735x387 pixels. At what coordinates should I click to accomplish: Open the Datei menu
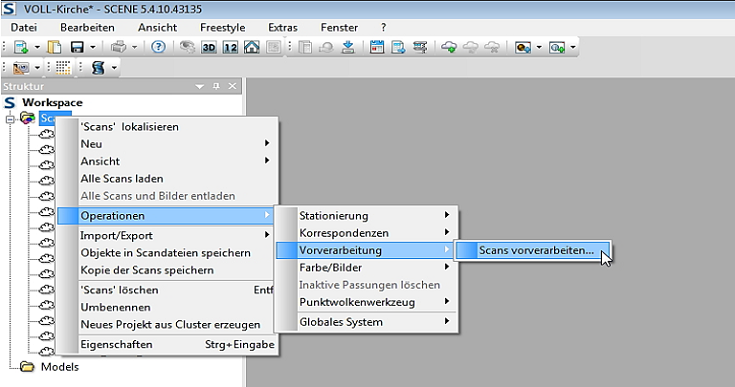point(24,28)
